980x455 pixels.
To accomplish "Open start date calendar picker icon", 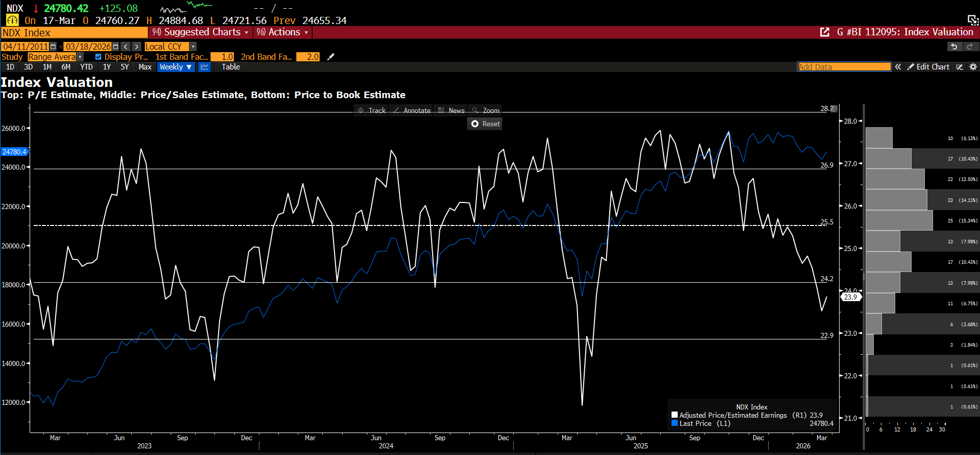I will coord(53,47).
